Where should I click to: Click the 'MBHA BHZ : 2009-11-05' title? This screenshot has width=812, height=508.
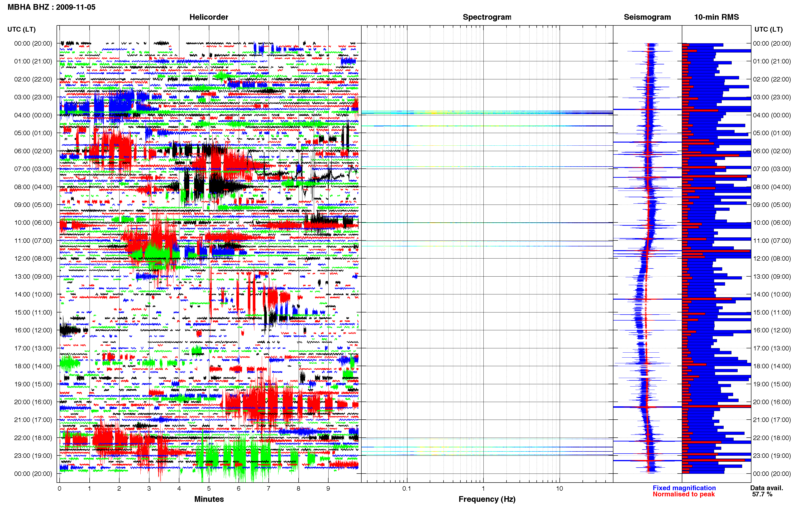(51, 7)
